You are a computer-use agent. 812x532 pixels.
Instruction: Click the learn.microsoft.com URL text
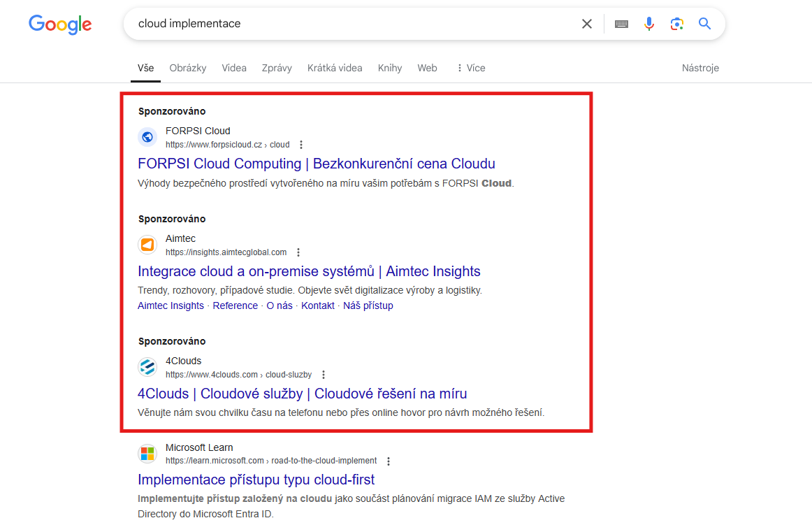click(x=271, y=461)
